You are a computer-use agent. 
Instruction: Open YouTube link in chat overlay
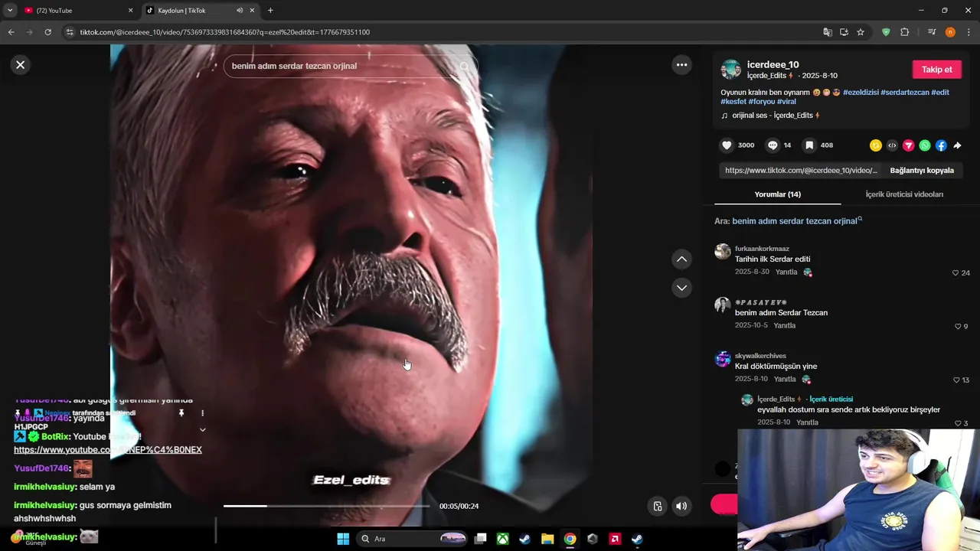108,450
